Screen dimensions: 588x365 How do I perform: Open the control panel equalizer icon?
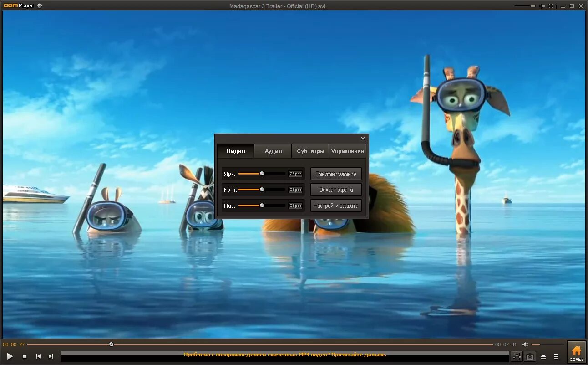(x=517, y=356)
